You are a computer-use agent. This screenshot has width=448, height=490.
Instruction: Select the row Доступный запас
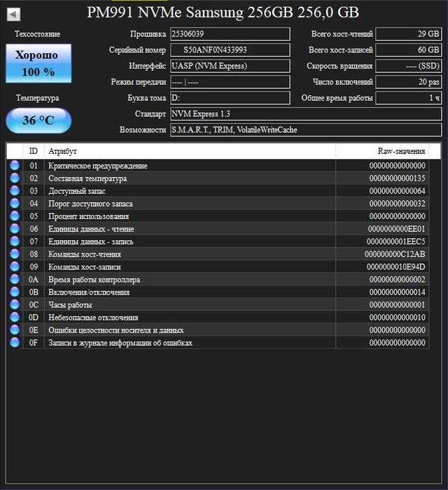pos(218,190)
